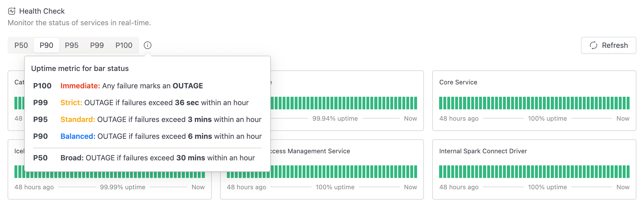Click the Core Service card title
644x204 pixels.
click(458, 82)
